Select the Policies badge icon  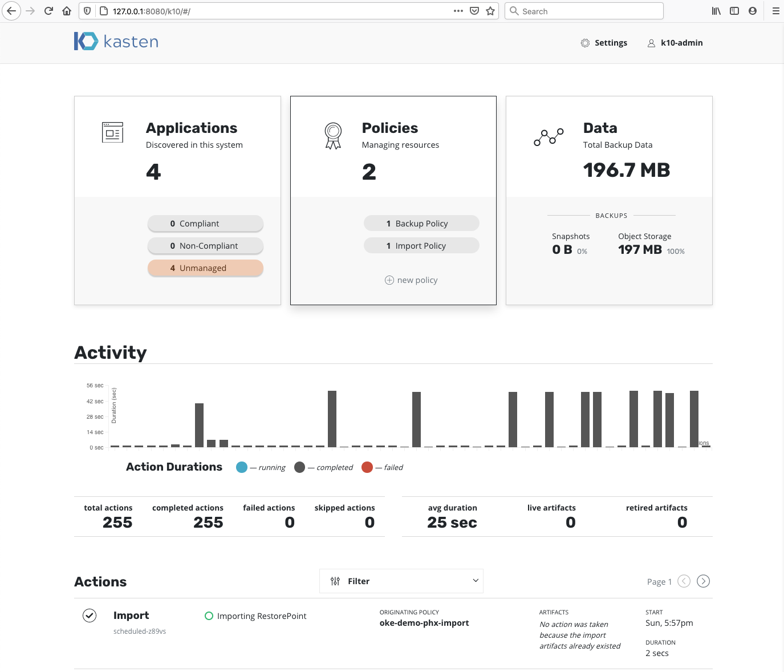click(332, 136)
